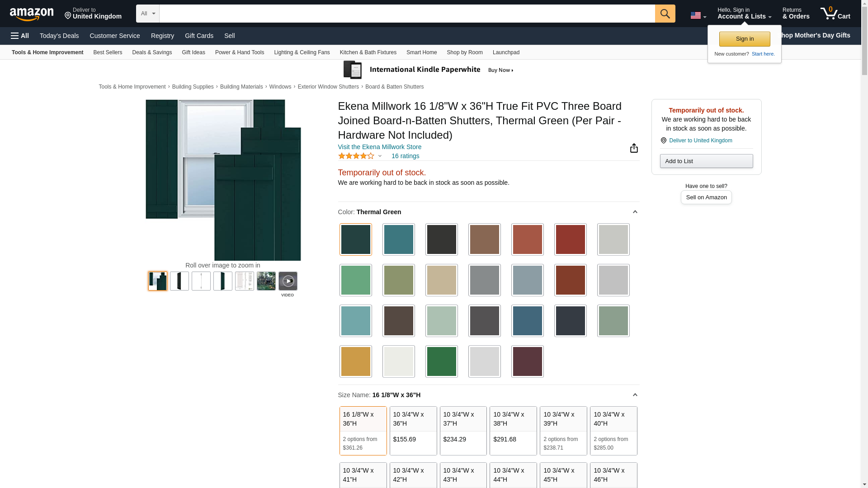Open Today's Deals in navigation bar
Image resolution: width=868 pixels, height=488 pixels.
point(59,36)
